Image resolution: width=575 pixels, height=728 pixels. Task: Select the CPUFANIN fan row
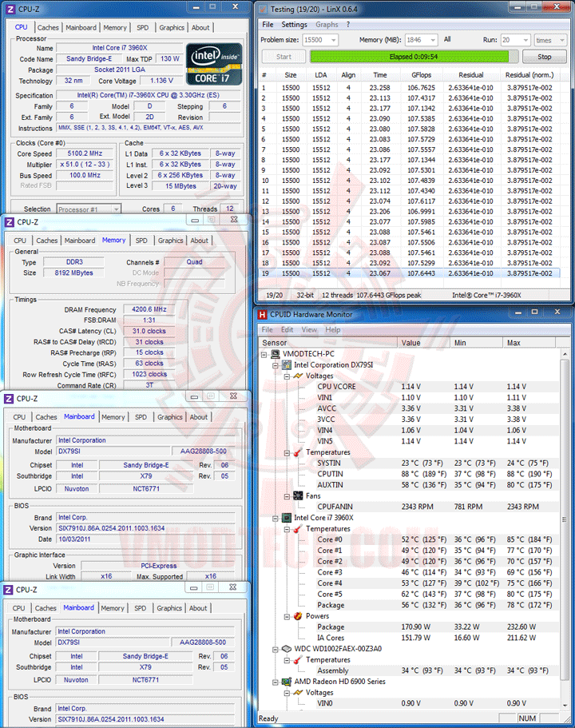pos(432,507)
